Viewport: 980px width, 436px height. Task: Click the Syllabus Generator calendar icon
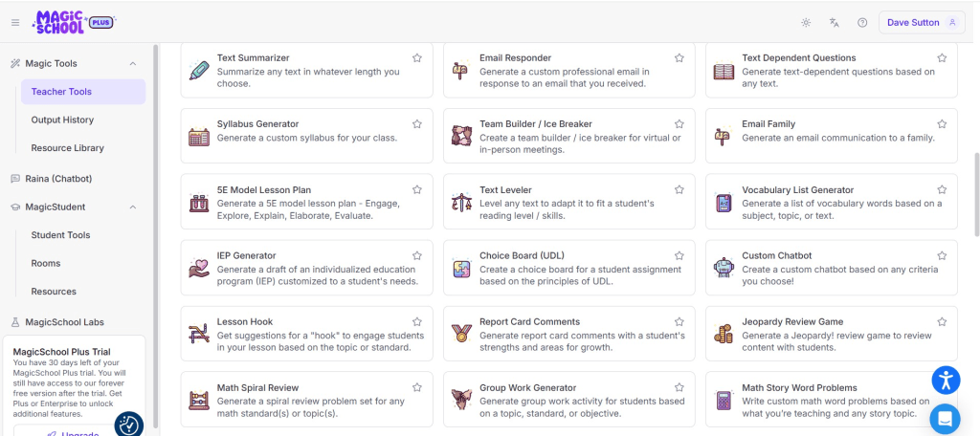coord(199,136)
